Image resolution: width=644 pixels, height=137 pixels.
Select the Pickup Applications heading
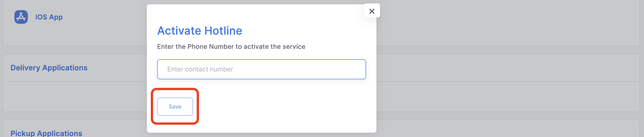(46, 133)
